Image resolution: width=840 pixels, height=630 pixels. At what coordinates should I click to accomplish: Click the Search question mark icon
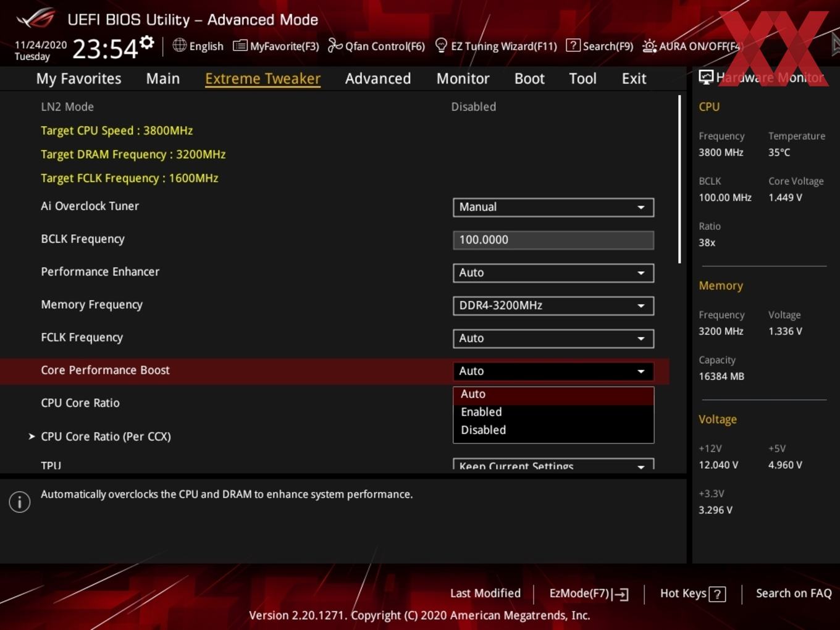[573, 45]
